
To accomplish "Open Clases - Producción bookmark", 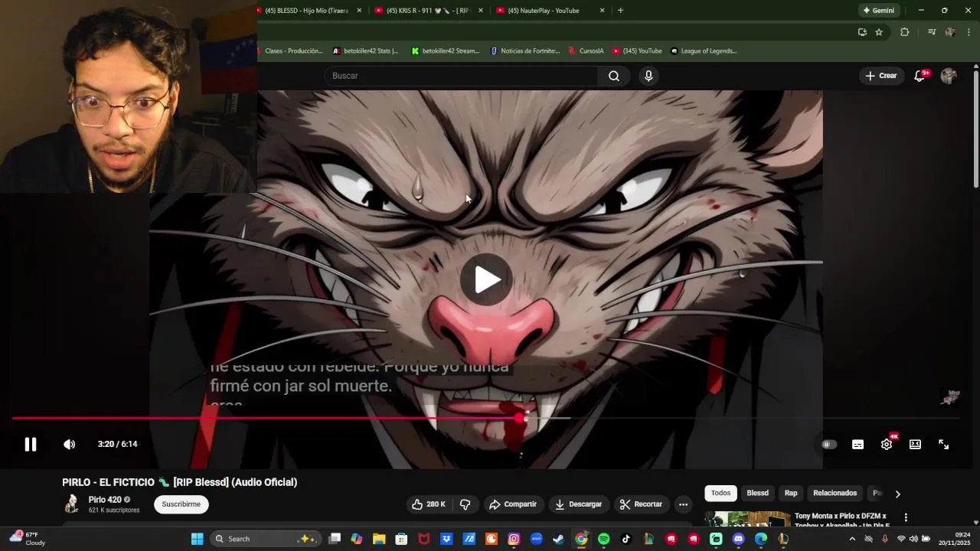I will point(290,51).
